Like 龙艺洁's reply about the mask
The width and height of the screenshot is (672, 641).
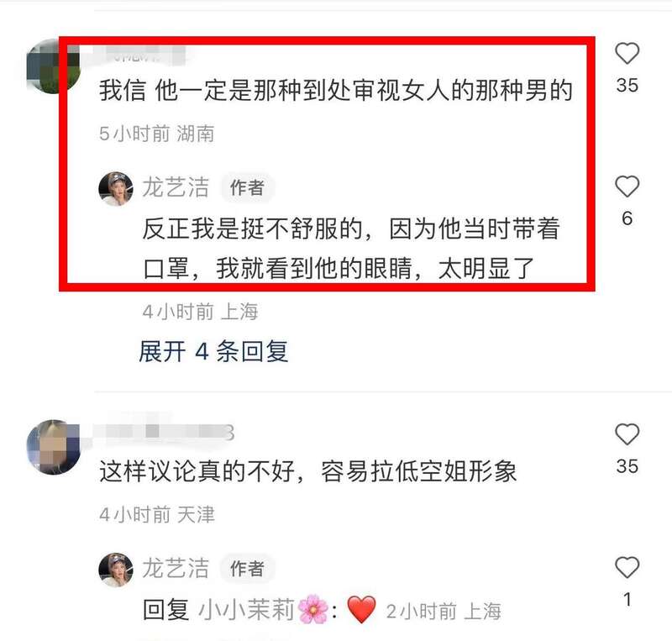pos(627,187)
